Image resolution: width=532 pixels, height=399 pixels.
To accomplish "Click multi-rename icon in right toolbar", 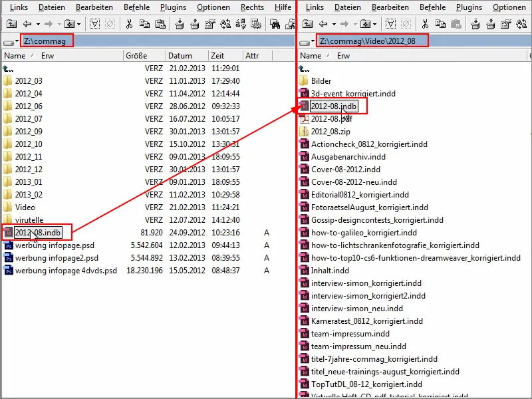I will [x=521, y=24].
